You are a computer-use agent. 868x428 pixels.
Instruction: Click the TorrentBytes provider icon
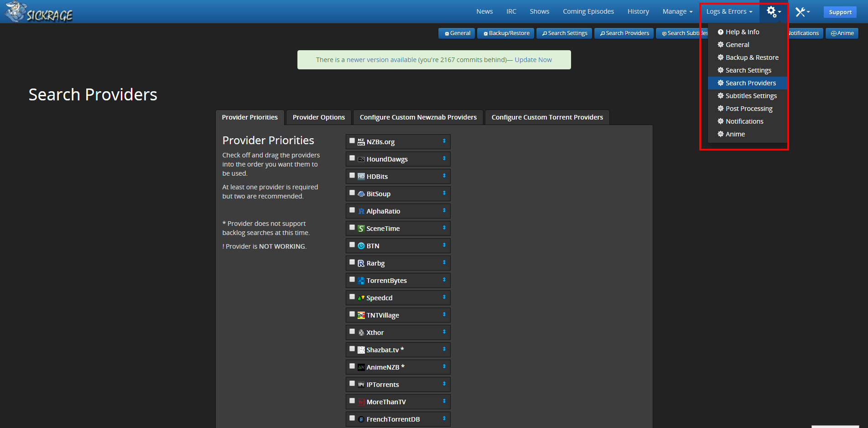click(361, 281)
